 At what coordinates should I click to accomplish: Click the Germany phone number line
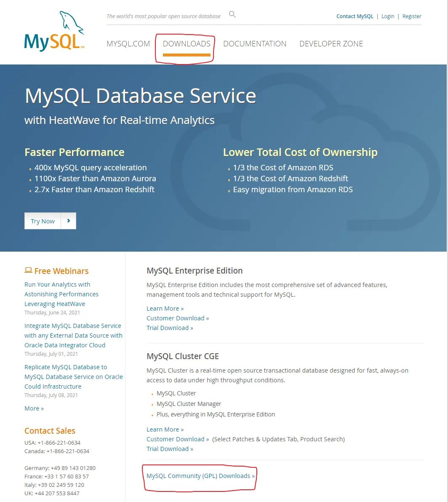click(x=60, y=468)
